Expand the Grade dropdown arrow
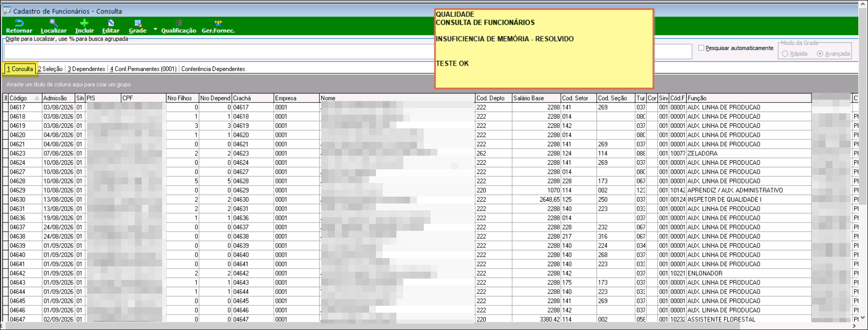The height and width of the screenshot is (330, 868). [x=155, y=29]
